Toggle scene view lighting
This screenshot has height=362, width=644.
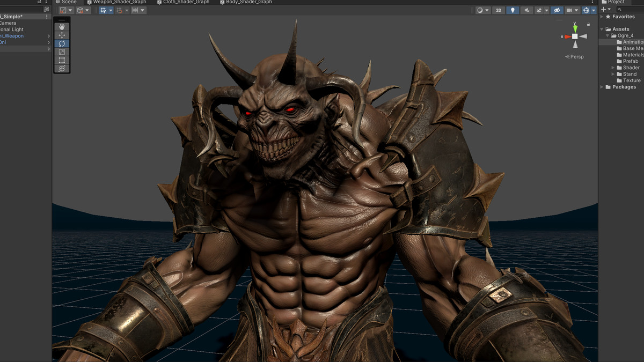513,10
